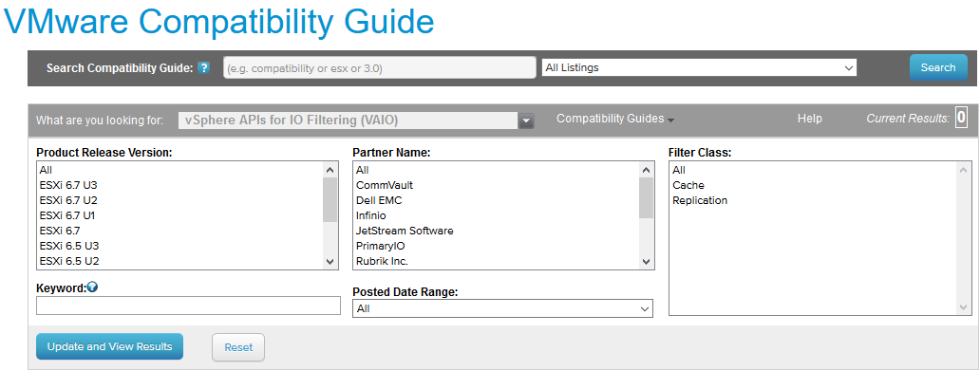Image resolution: width=980 pixels, height=371 pixels.
Task: Open the Posted Date Range dropdown
Action: point(502,308)
